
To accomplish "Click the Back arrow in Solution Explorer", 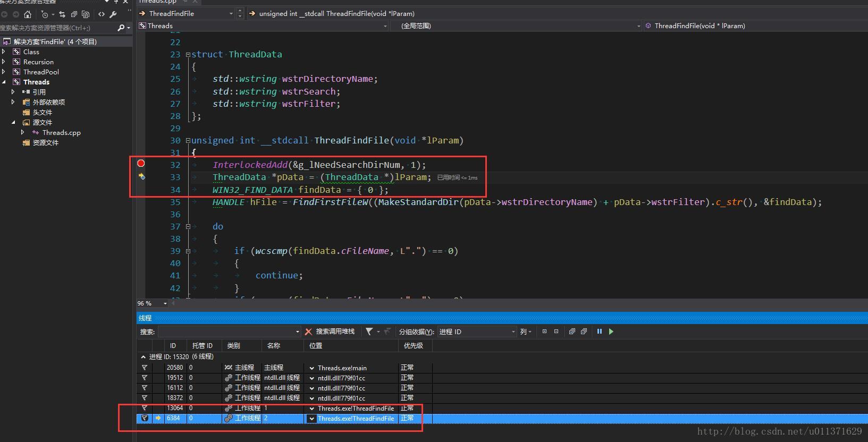I will click(x=4, y=14).
